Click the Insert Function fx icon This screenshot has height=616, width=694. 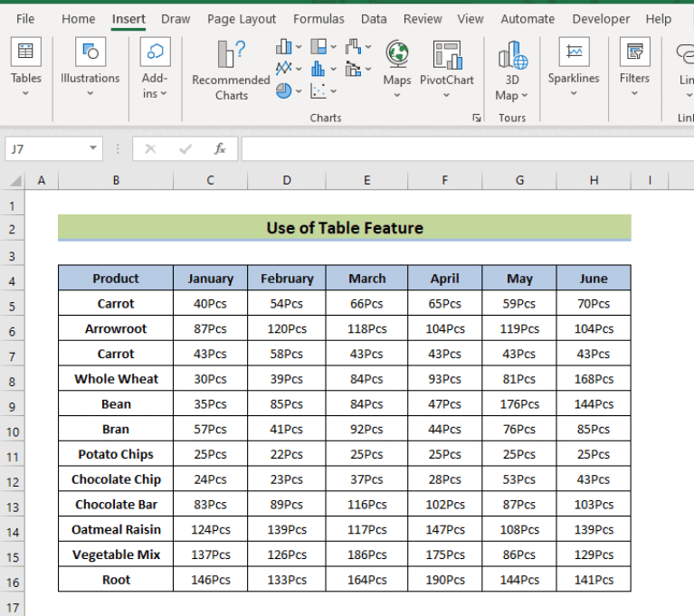tap(220, 148)
